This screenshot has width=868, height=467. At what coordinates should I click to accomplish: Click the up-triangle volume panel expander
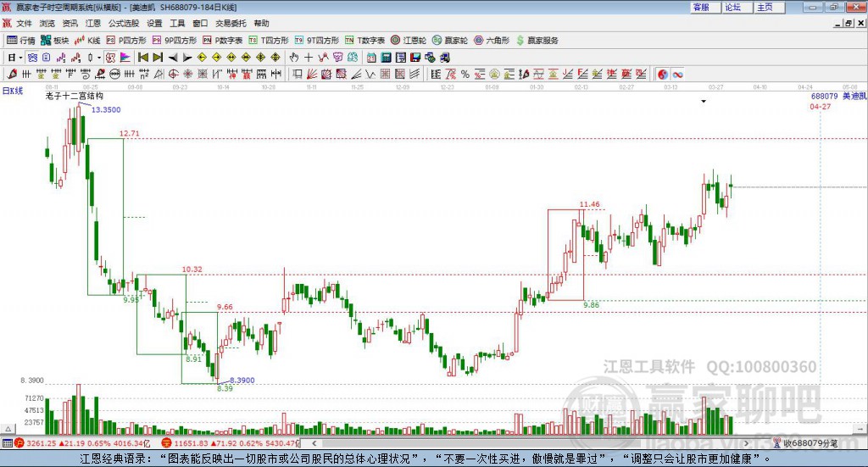tap(8, 429)
